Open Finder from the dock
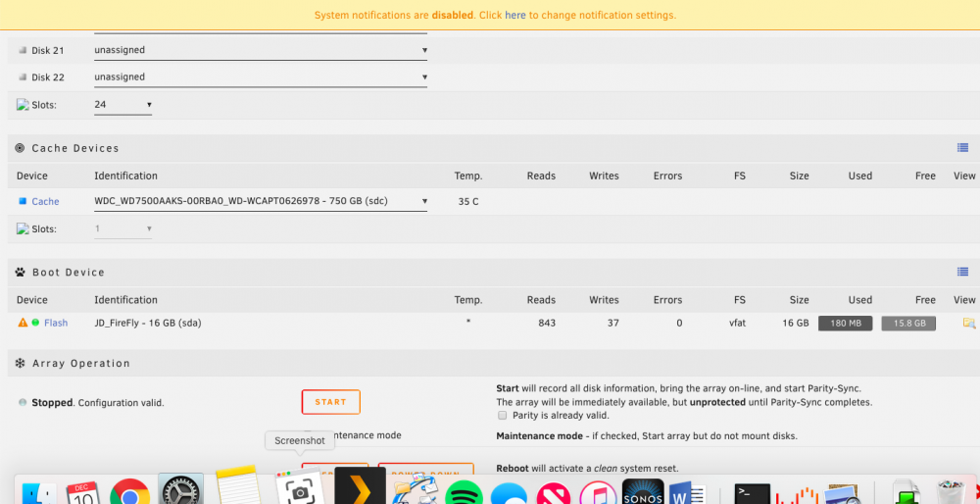The height and width of the screenshot is (504, 980). (x=38, y=493)
